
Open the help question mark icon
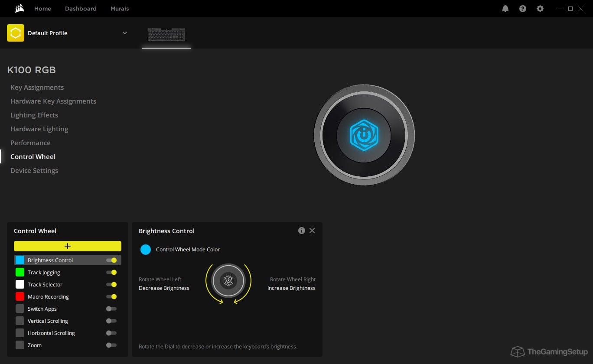[x=522, y=9]
